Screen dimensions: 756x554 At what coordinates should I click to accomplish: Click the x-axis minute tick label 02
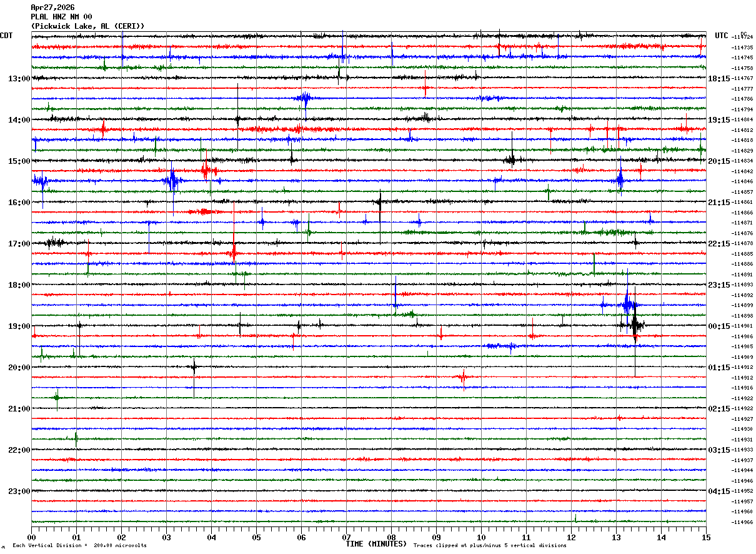(x=121, y=537)
